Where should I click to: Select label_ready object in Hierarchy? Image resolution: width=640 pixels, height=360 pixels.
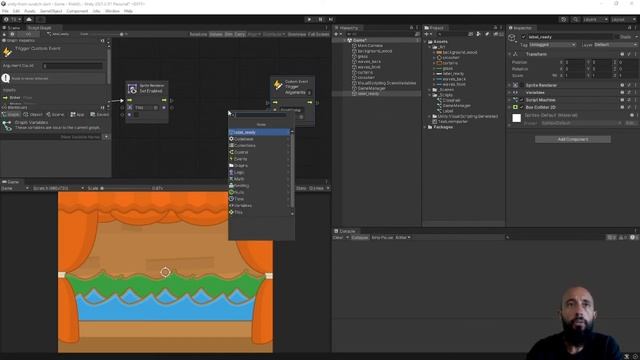tap(368, 93)
